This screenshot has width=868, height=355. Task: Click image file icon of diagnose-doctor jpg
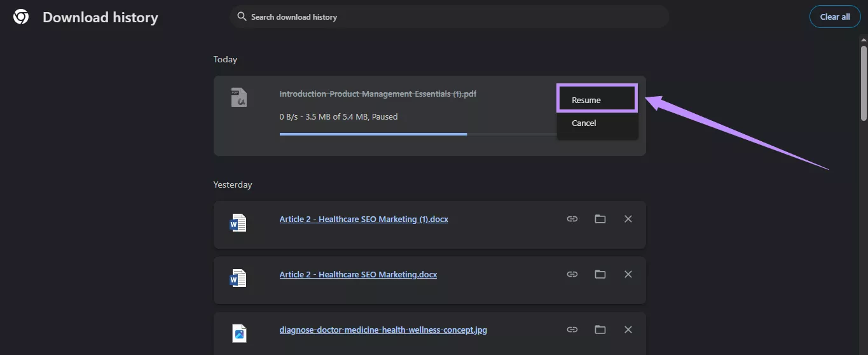tap(239, 333)
